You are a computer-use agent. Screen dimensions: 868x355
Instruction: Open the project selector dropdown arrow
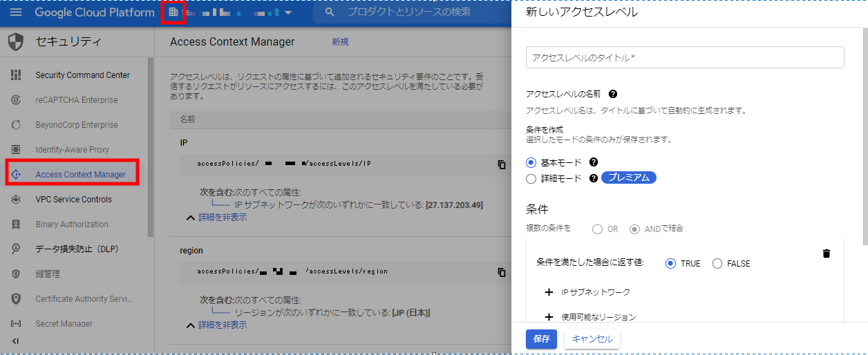click(287, 13)
